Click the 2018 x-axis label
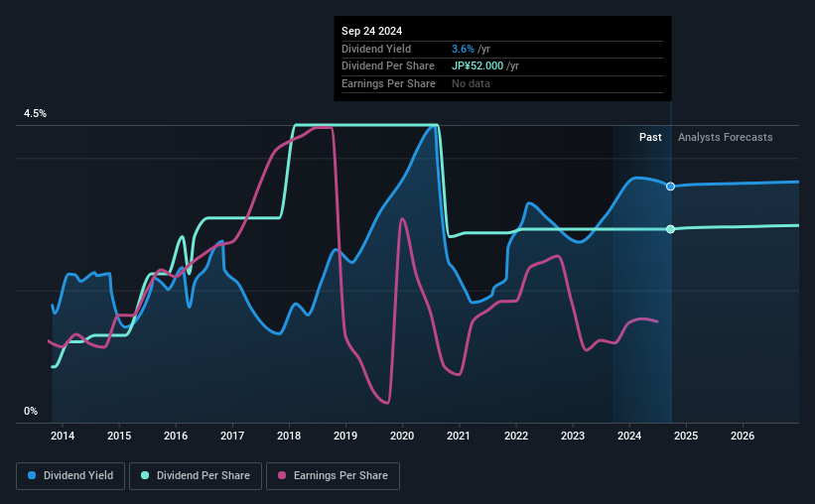 click(289, 436)
